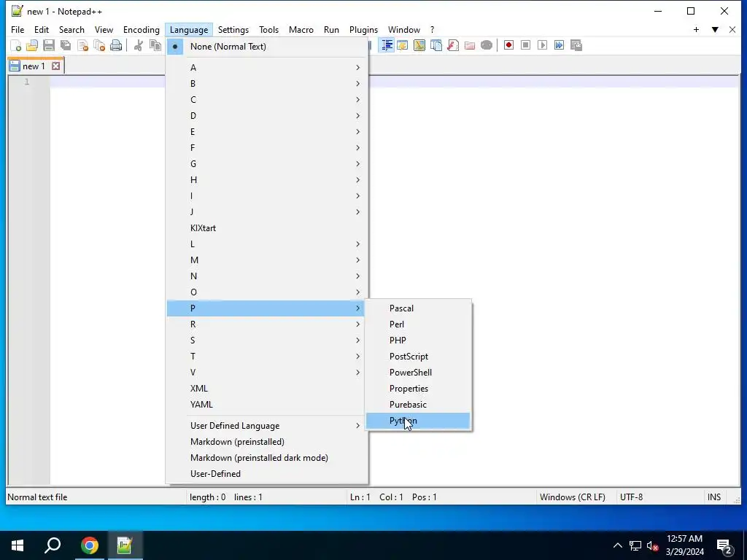The image size is (747, 560).
Task: Open Google Chrome from the taskbar
Action: point(90,545)
